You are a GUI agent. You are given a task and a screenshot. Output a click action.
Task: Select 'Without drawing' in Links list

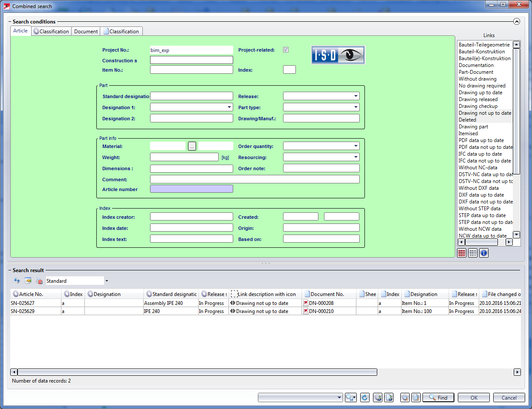point(477,79)
